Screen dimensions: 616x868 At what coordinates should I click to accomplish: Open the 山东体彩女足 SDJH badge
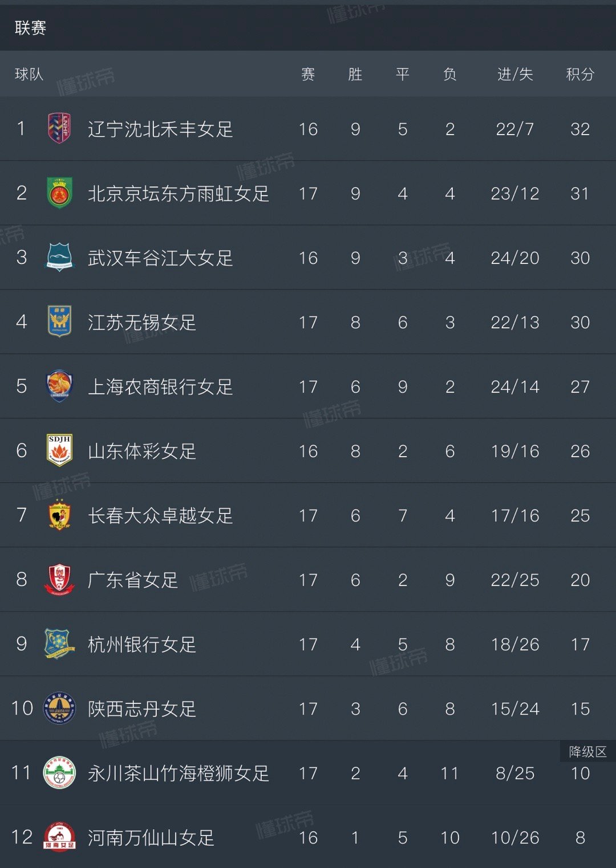59,451
